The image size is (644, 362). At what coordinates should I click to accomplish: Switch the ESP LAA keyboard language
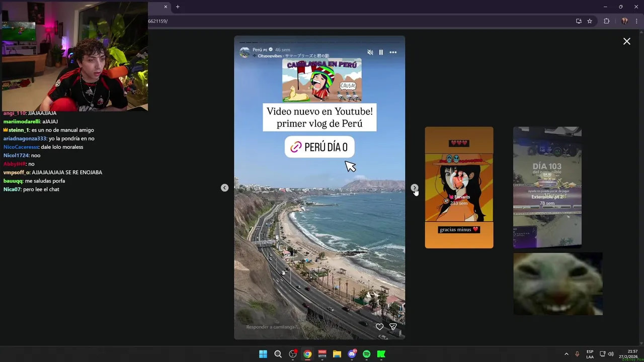point(590,354)
